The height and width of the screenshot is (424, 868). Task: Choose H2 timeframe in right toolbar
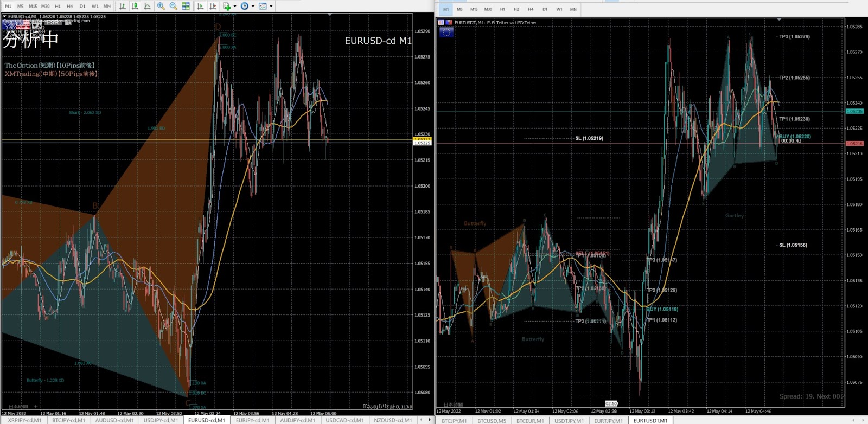(516, 9)
